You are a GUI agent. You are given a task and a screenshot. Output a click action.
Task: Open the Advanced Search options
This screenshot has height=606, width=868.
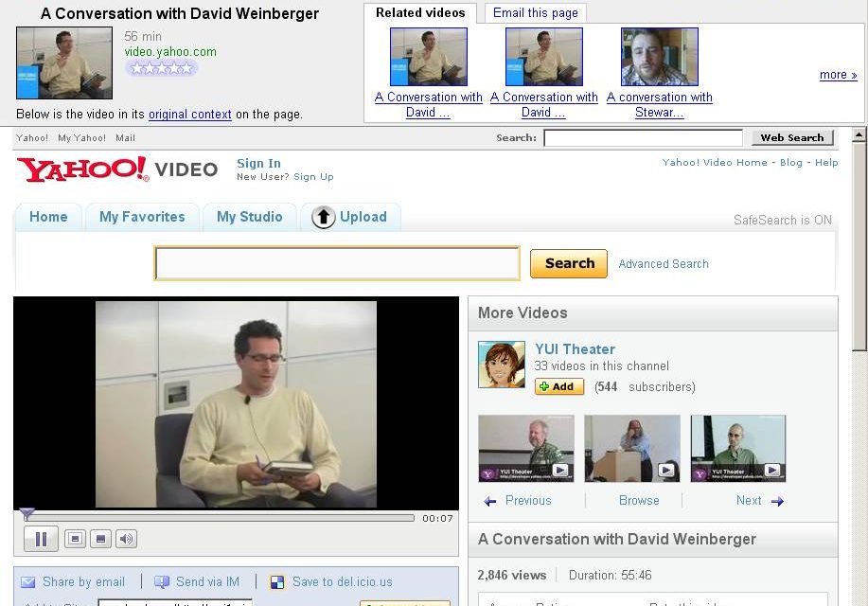point(664,263)
